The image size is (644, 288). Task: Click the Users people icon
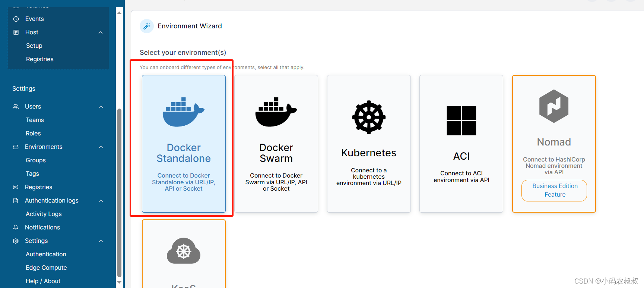click(x=16, y=106)
